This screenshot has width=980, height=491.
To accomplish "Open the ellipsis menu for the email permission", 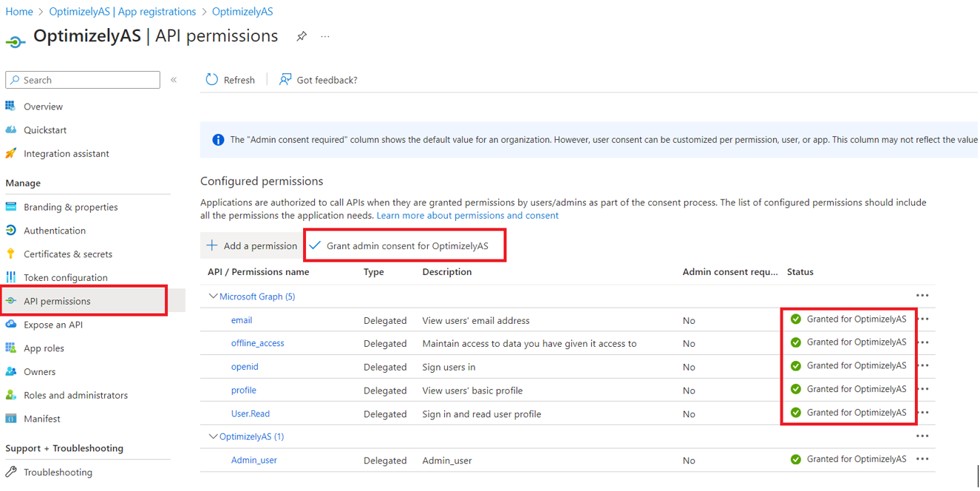I will tap(922, 319).
